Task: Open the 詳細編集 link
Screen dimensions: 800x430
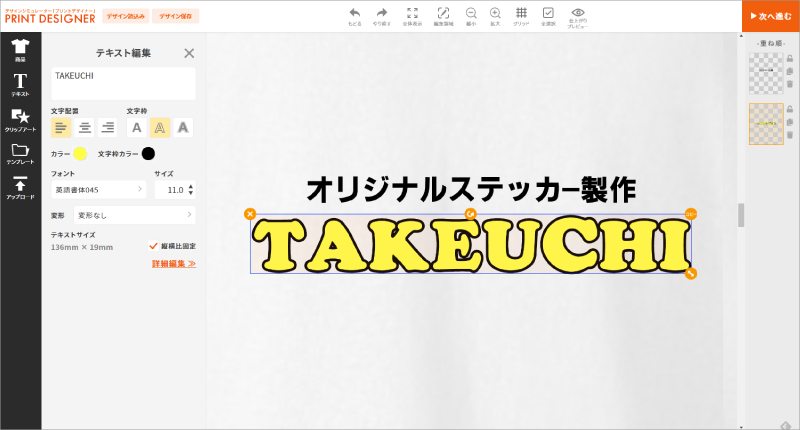Action: tap(173, 264)
